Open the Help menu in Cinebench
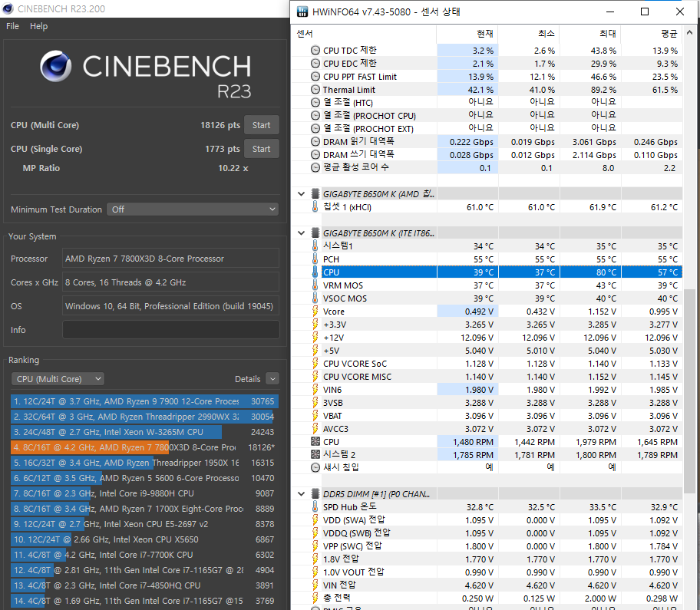Screen dimensions: 700x610 pos(39,26)
